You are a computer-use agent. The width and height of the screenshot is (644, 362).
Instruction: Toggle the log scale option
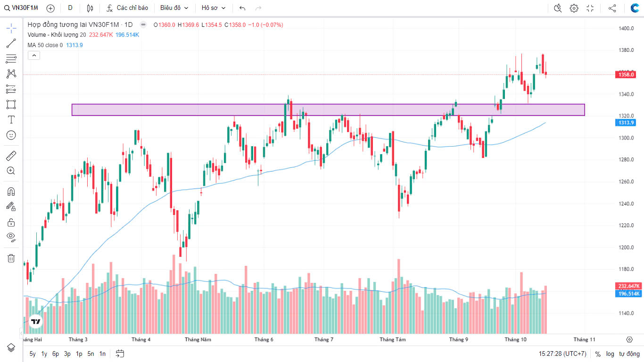[610, 354]
